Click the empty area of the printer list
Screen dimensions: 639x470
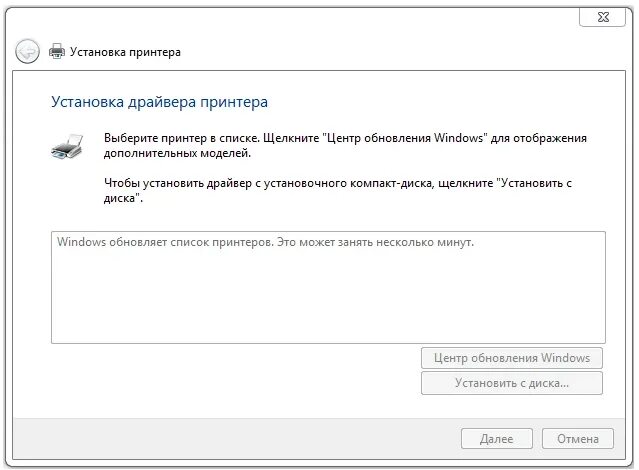coord(328,300)
